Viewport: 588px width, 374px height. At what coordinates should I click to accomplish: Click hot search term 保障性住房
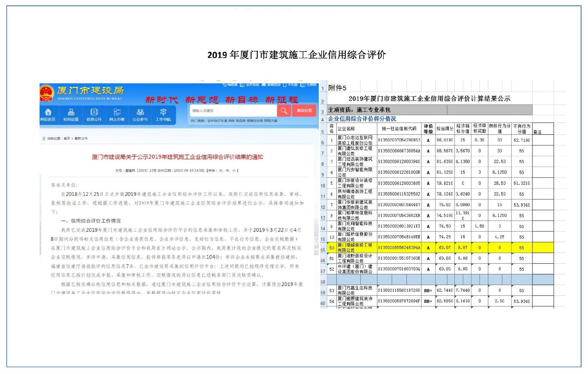(x=254, y=121)
